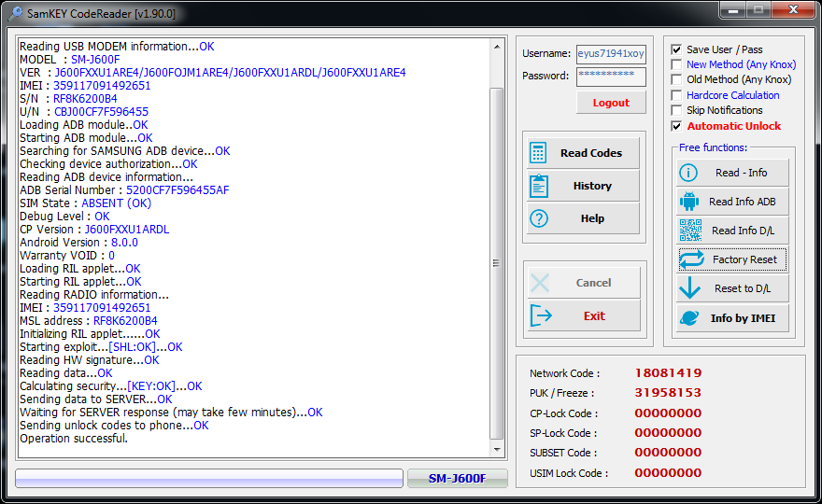Click in the Username input field
822x504 pixels.
point(611,53)
